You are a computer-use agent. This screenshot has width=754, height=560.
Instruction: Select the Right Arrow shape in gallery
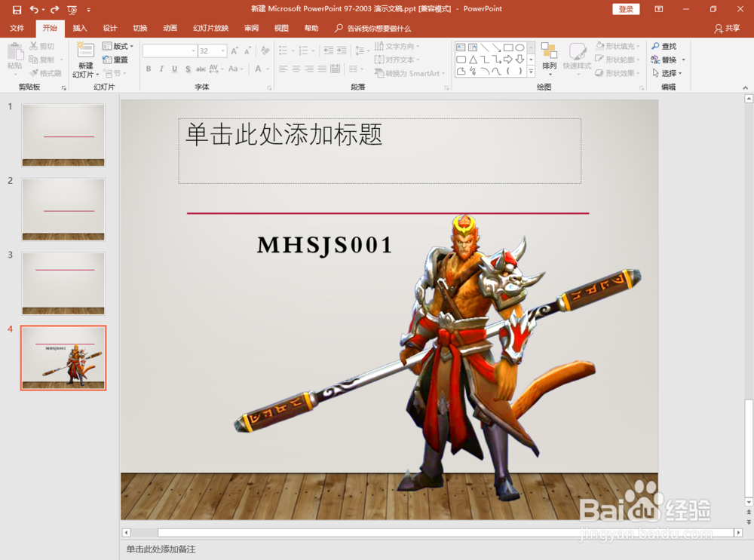coord(507,60)
